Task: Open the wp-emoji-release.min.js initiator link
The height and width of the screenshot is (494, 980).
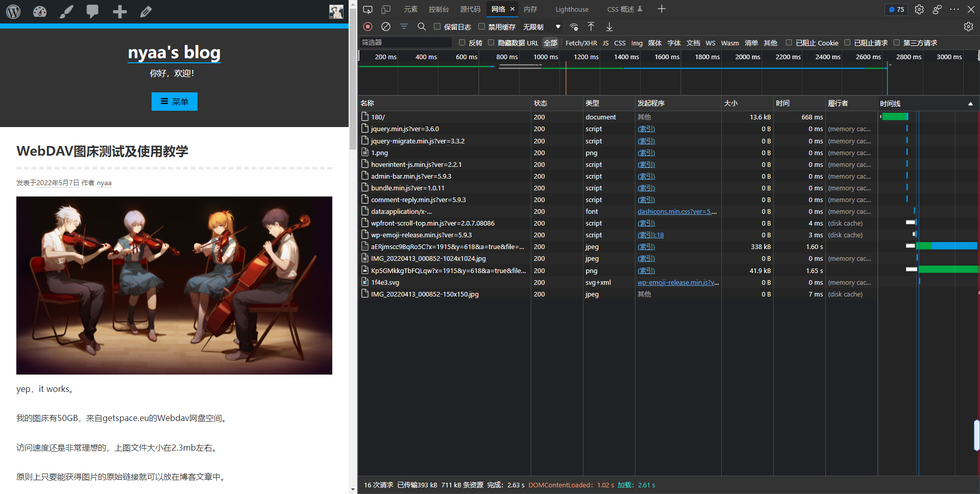Action: 678,282
